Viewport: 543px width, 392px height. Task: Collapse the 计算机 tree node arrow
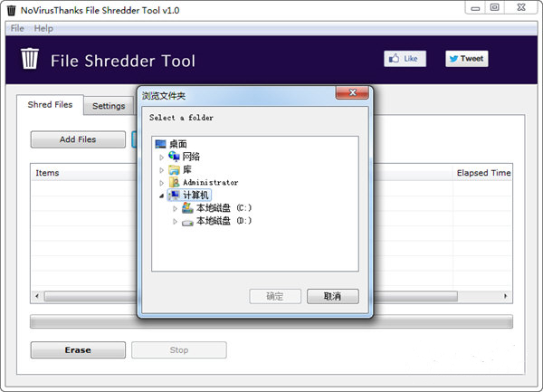pos(162,195)
